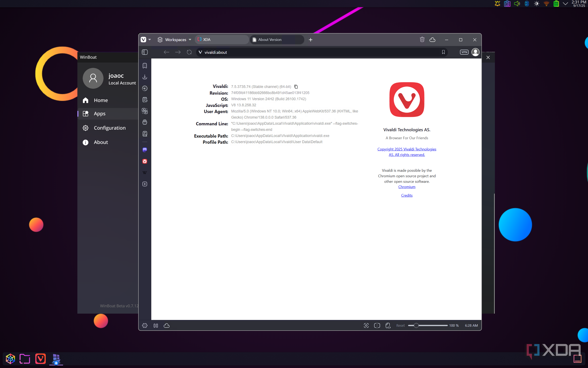Viewport: 588px width, 368px height.
Task: Click Copyright 2025 Vivaldi Technologies link
Action: 407,152
